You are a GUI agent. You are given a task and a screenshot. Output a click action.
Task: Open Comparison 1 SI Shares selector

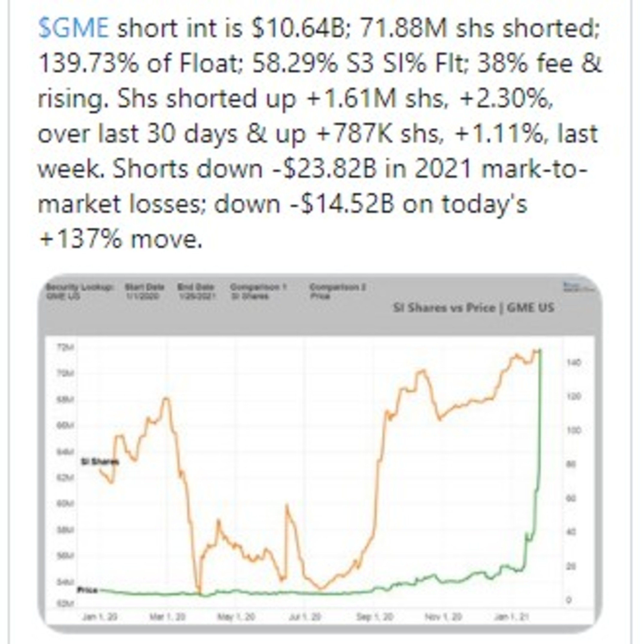[258, 292]
